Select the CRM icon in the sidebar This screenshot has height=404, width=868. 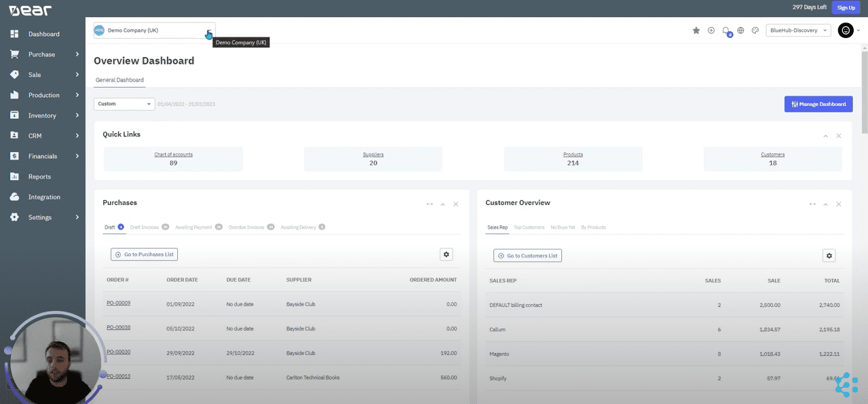[14, 135]
